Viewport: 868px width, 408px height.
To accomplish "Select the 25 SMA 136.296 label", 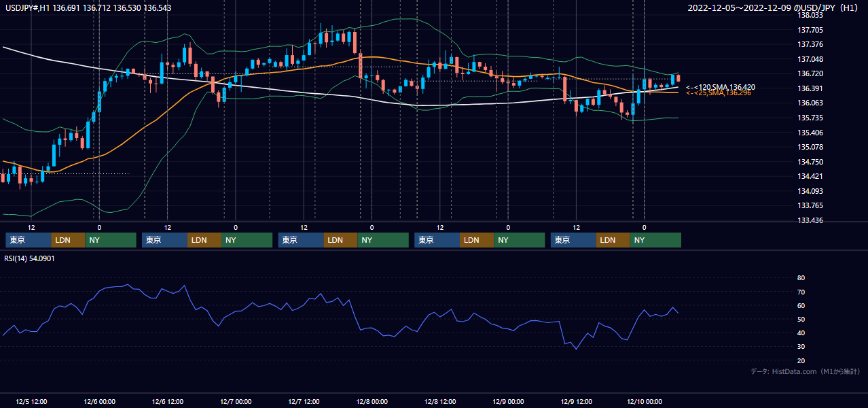I will coord(719,92).
